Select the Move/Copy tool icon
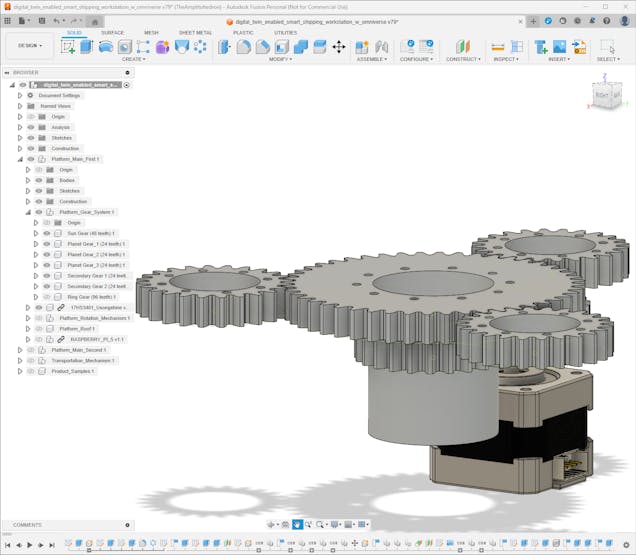The width and height of the screenshot is (636, 555). tap(338, 46)
